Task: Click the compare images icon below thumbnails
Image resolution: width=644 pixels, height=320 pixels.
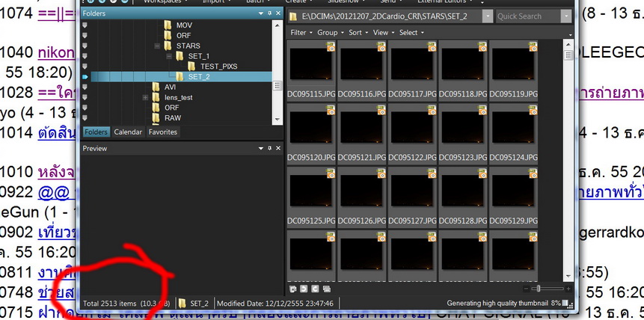Action: click(x=327, y=289)
